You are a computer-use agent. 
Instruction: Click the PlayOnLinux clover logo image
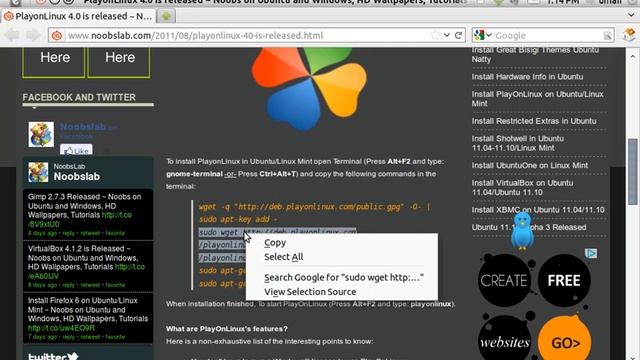(309, 89)
